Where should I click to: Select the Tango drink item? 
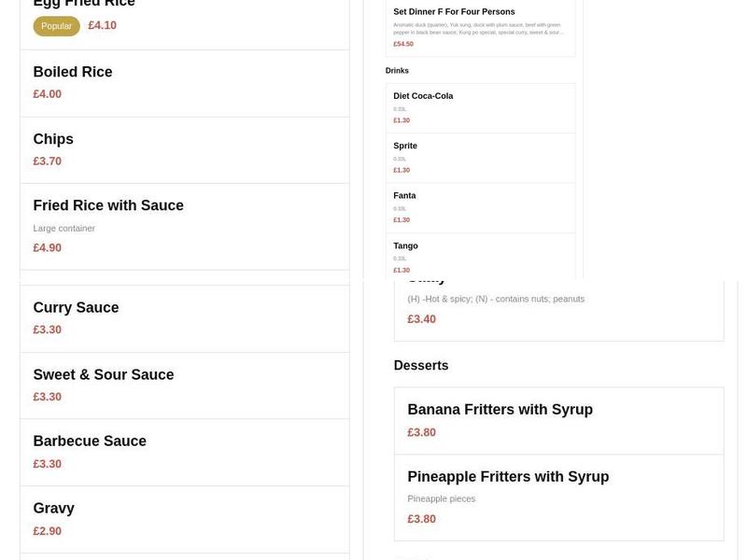coord(405,246)
